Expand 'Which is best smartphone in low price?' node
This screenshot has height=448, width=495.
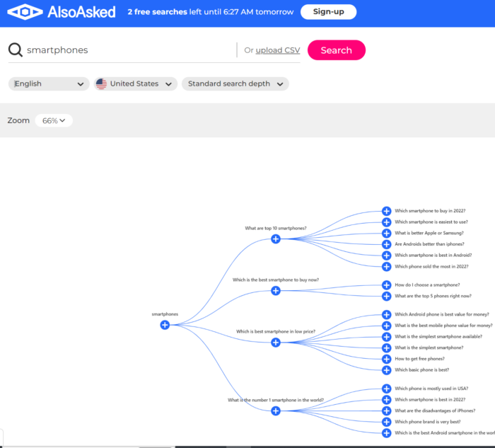tap(276, 343)
